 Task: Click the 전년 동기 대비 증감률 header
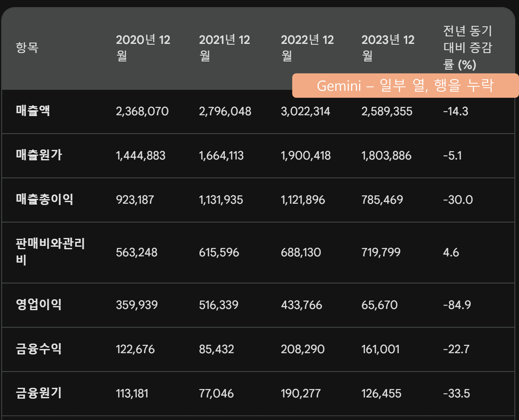467,48
